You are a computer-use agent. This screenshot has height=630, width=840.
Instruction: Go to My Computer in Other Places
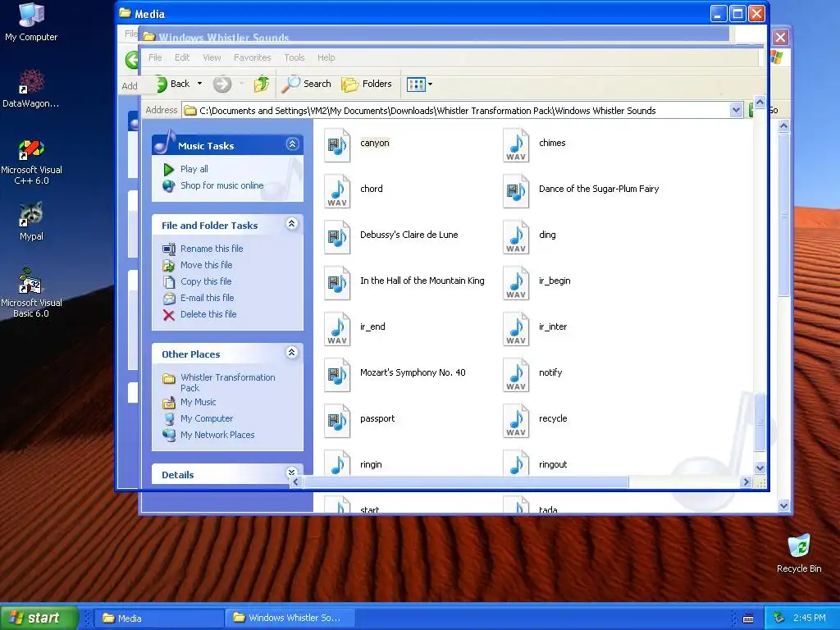click(206, 419)
